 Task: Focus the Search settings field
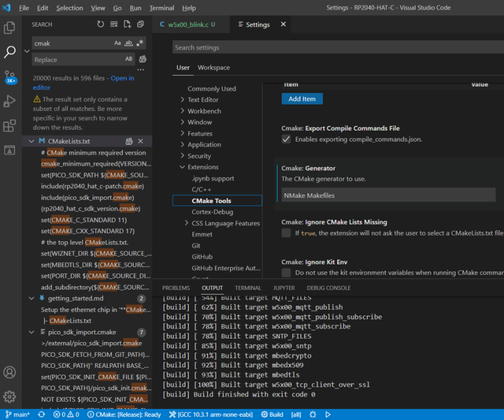coord(338,48)
